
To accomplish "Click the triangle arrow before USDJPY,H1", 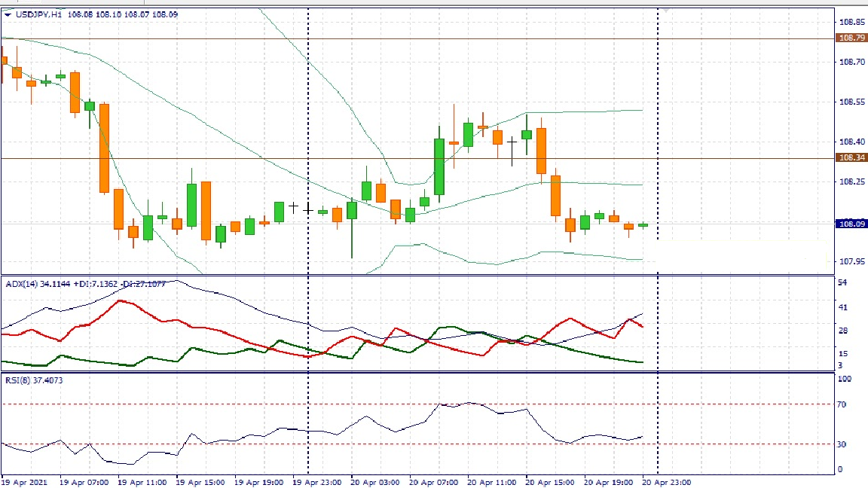I will [x=8, y=14].
